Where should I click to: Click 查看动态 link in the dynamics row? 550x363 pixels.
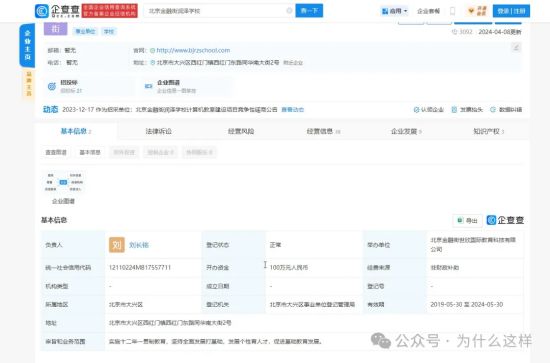(x=293, y=110)
